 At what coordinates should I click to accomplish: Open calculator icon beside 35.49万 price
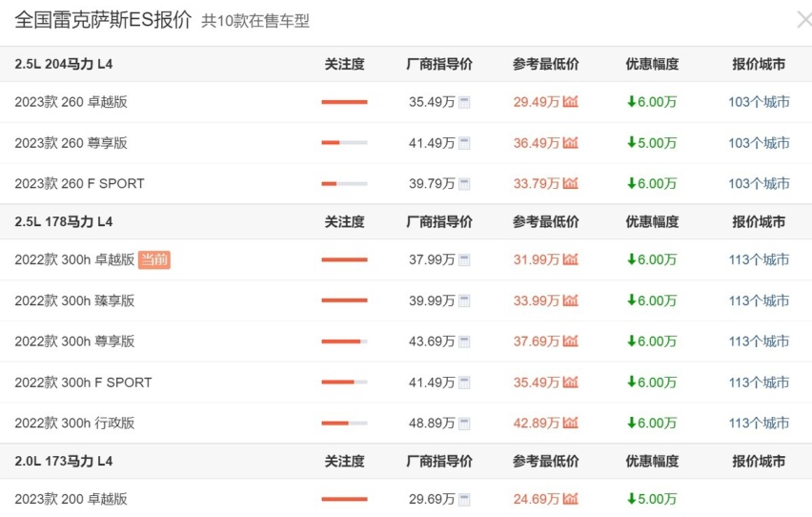464,102
